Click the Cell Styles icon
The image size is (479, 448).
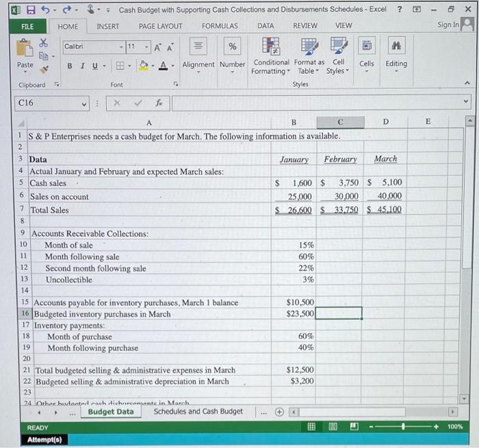point(339,46)
